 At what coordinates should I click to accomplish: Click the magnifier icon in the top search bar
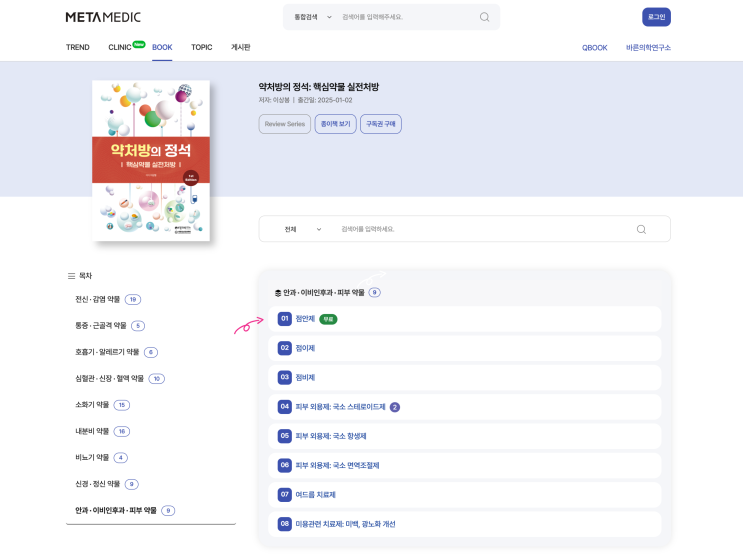tap(484, 17)
